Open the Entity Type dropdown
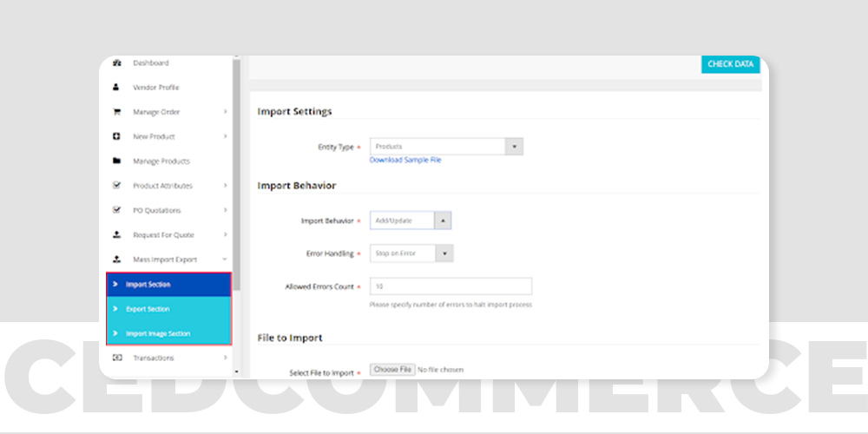The width and height of the screenshot is (868, 434). pos(446,147)
